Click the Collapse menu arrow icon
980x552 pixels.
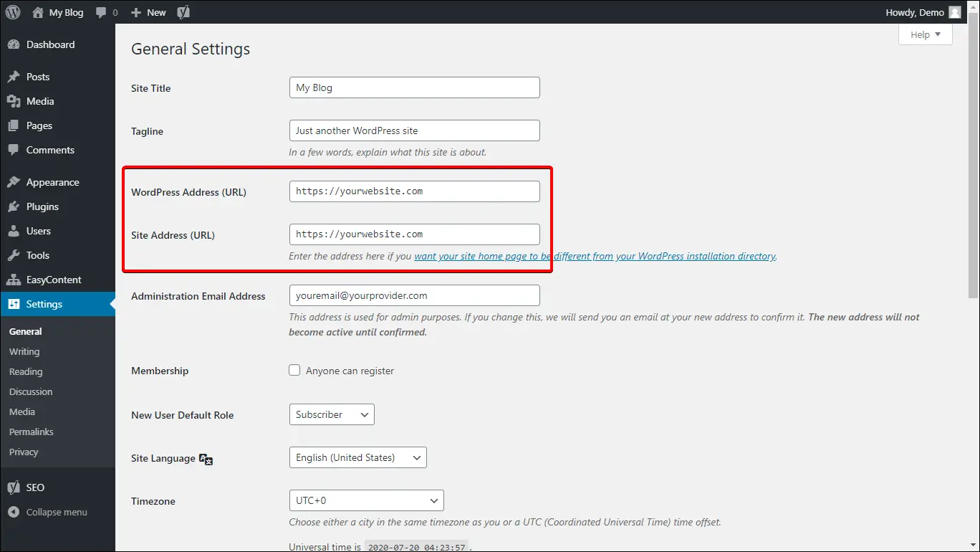14,512
